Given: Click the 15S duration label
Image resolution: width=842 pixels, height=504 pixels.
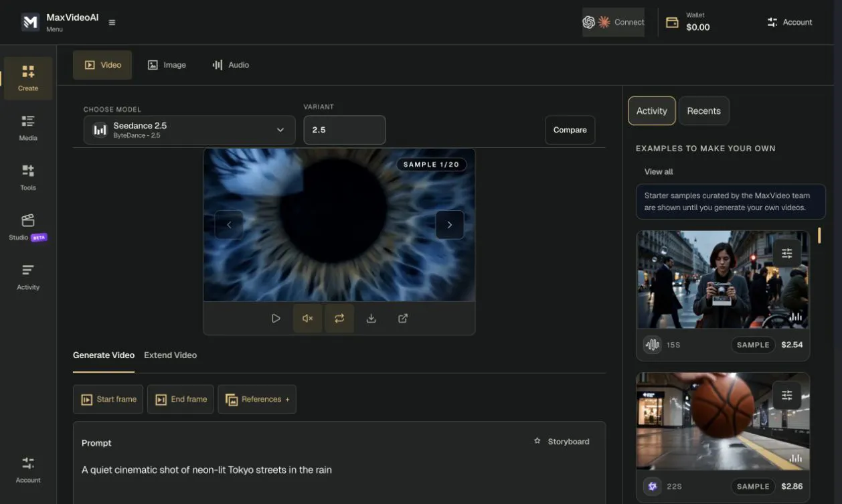Looking at the screenshot, I should [x=673, y=345].
